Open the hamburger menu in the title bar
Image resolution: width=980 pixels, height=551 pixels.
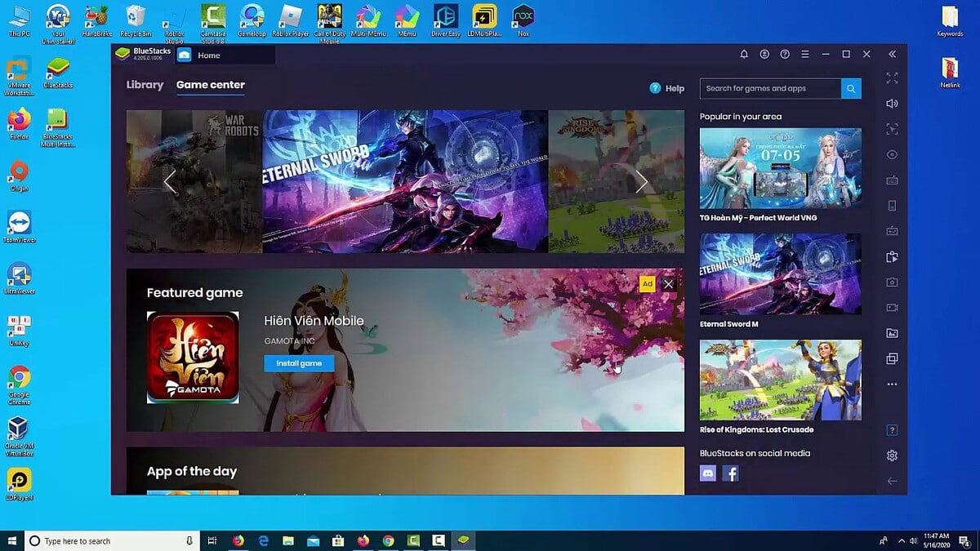(804, 54)
